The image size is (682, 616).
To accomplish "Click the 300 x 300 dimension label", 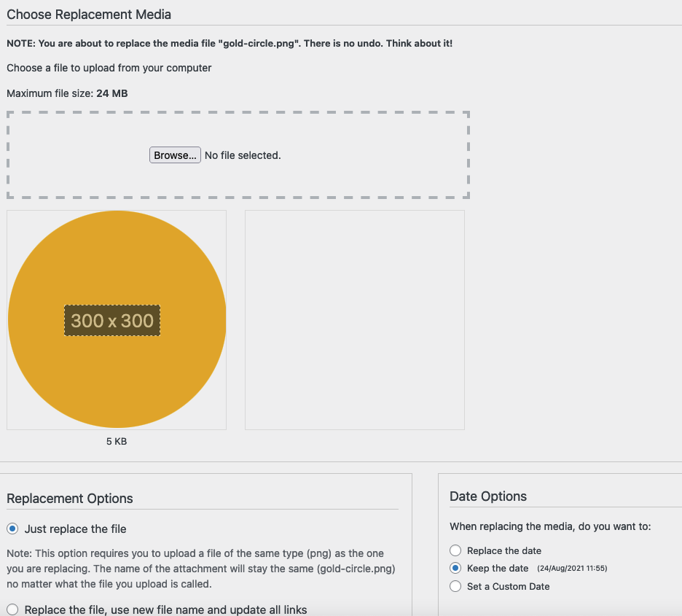I will pos(112,321).
